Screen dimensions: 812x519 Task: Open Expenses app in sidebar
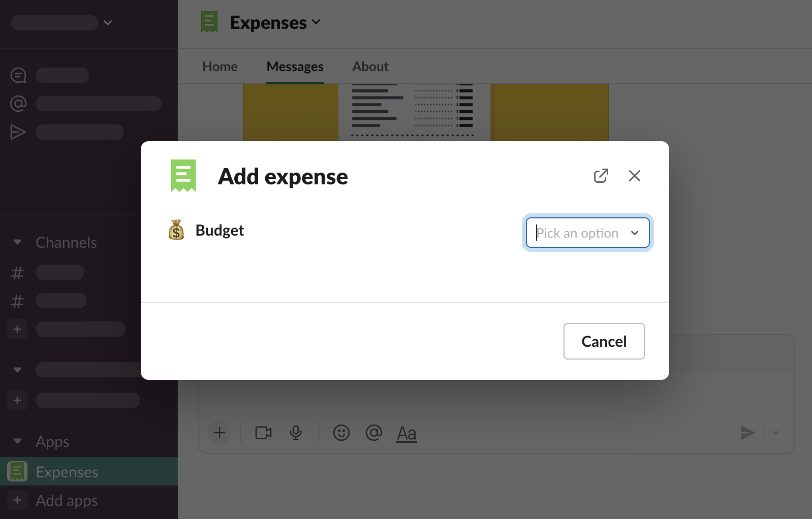point(67,472)
